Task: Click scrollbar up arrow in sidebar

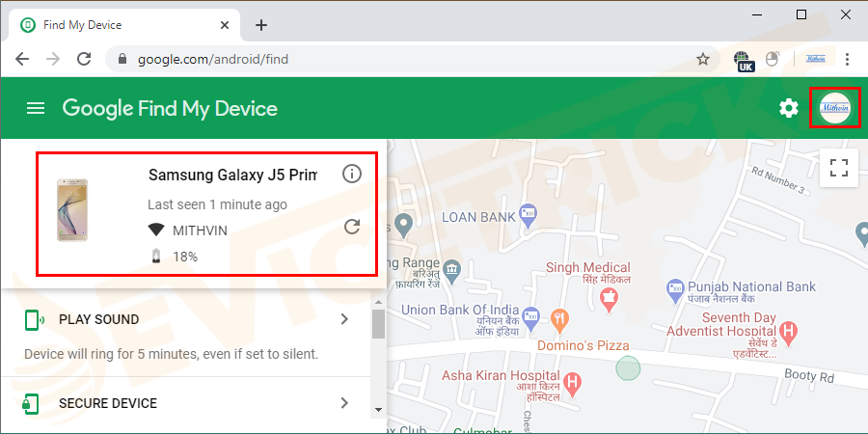Action: (379, 302)
